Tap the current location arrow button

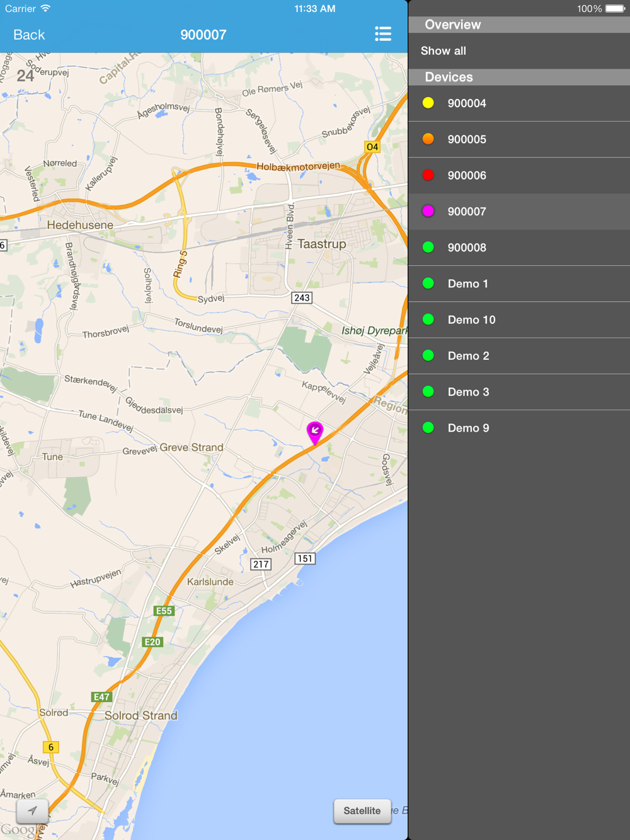tap(32, 811)
